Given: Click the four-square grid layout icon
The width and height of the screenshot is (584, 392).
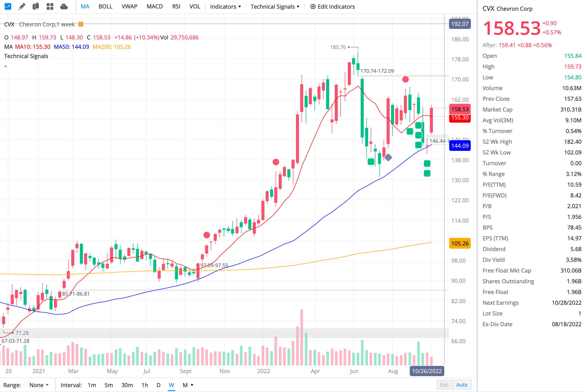Looking at the screenshot, I should (x=50, y=7).
